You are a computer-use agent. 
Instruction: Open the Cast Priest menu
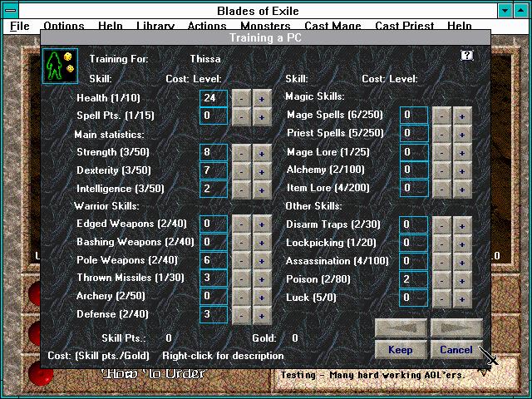tap(405, 26)
